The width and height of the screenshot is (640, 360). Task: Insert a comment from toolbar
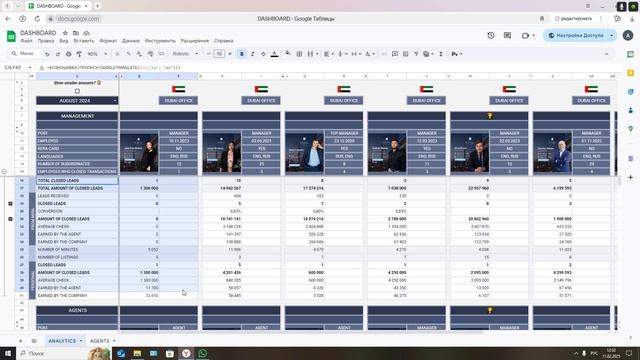(395, 54)
